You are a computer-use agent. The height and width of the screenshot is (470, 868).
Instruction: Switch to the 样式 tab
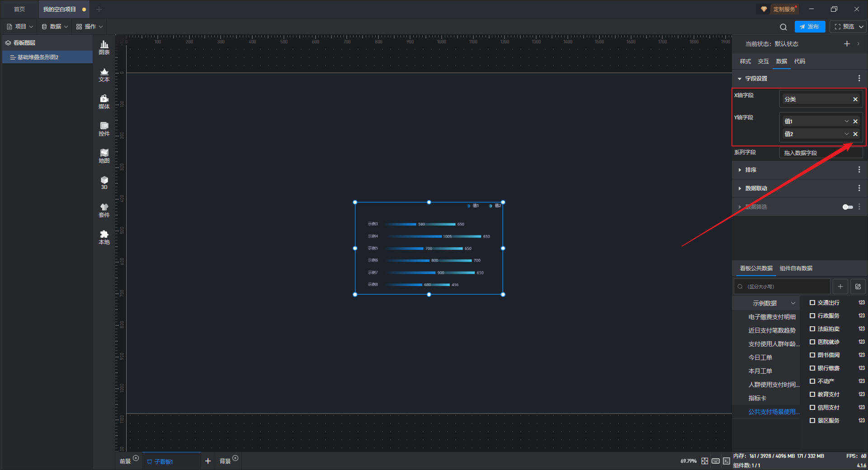[x=745, y=61]
